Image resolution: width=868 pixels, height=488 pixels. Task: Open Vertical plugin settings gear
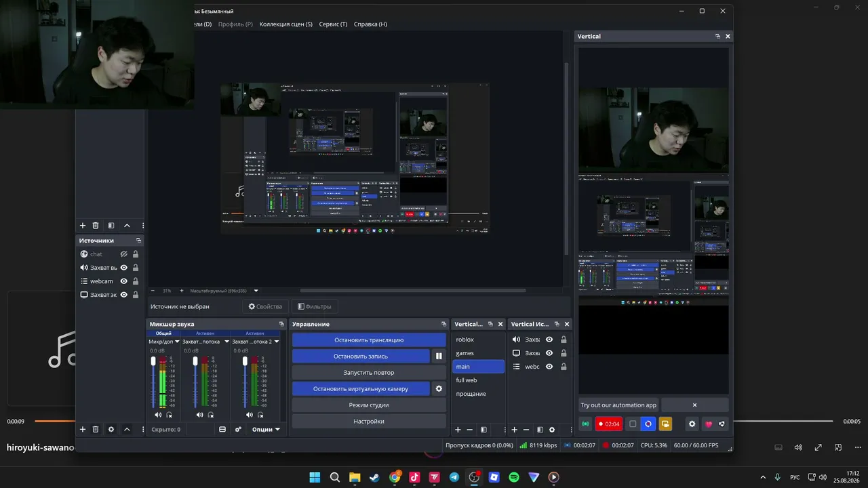[692, 424]
